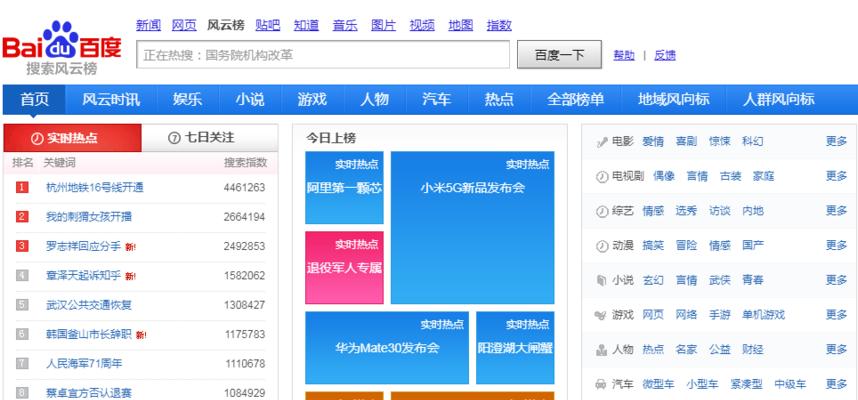Open the 风云时讯 navigation item

point(111,99)
